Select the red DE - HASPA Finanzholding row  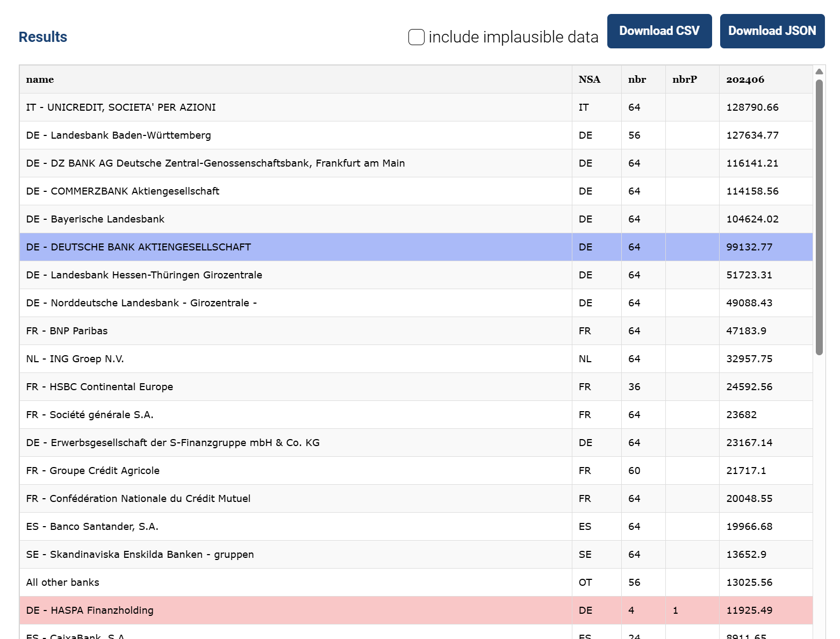[x=90, y=611]
